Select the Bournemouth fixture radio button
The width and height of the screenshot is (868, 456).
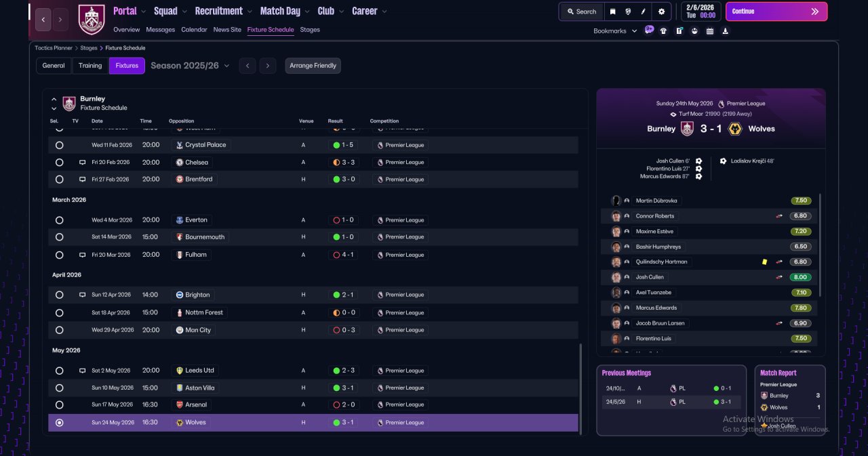[59, 237]
